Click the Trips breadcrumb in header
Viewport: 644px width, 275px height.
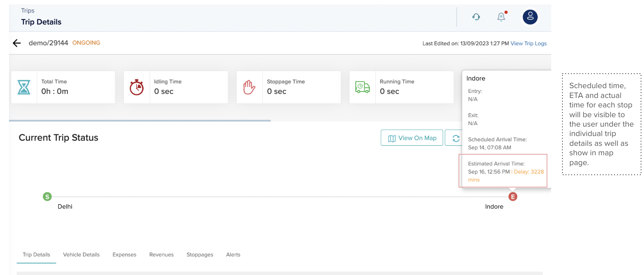click(x=28, y=11)
